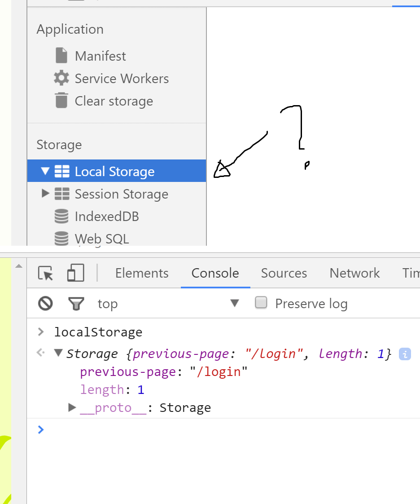Image resolution: width=420 pixels, height=504 pixels.
Task: Select the Sources panel
Action: point(284,273)
